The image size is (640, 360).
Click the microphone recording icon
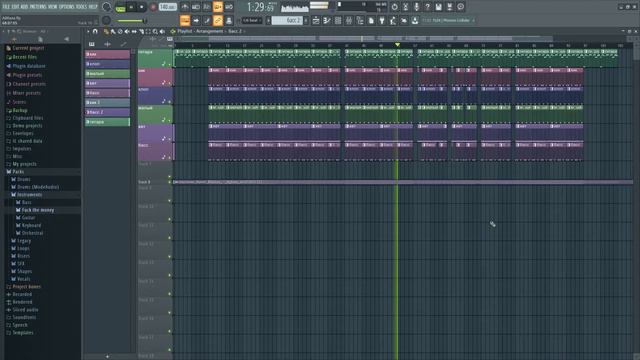click(416, 7)
